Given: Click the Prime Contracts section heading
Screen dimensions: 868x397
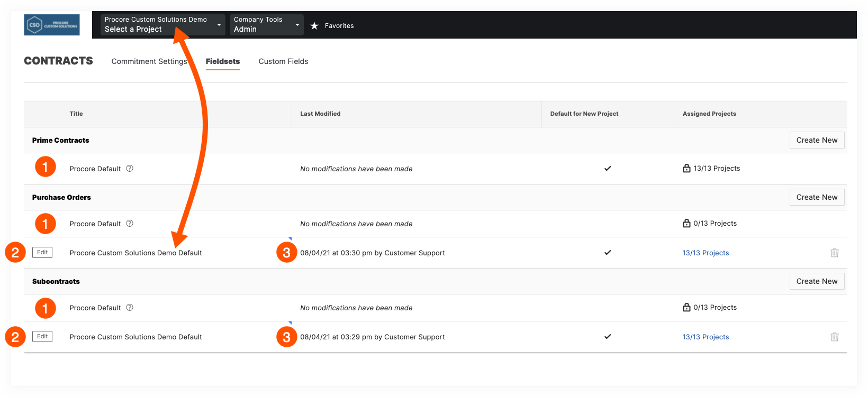Looking at the screenshot, I should [61, 140].
